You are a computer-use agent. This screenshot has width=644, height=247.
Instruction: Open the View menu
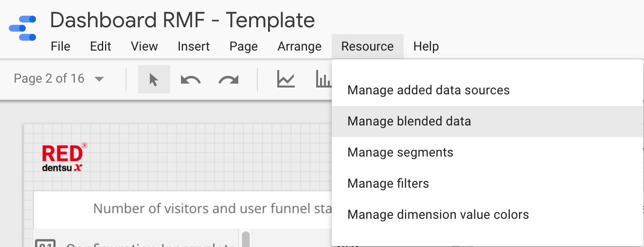click(x=144, y=47)
